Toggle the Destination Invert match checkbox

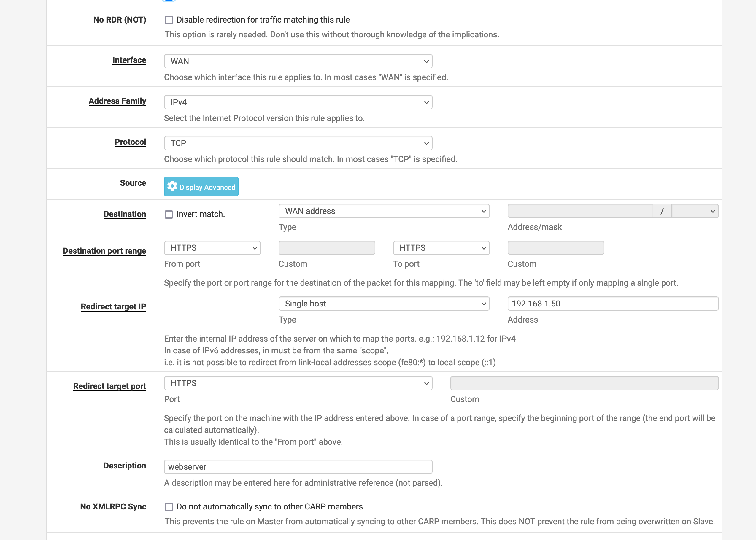tap(169, 215)
